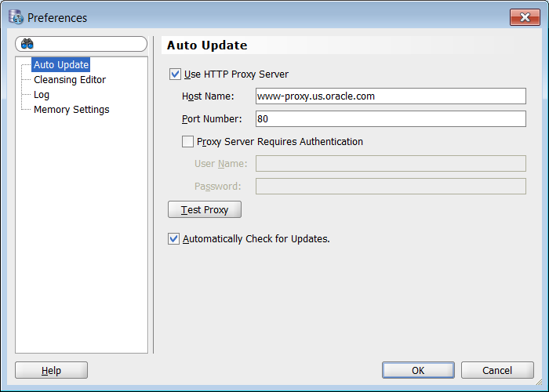Click the disabled Password field

391,187
